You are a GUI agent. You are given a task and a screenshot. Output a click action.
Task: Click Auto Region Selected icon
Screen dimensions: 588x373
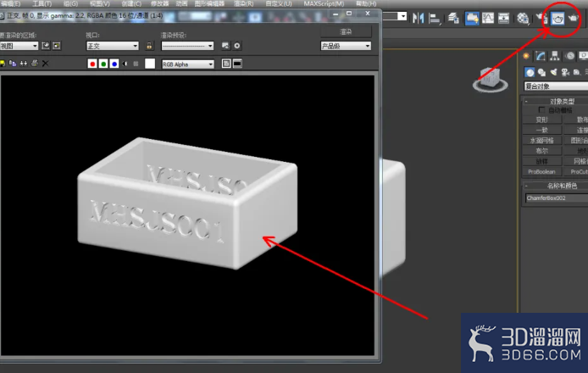[x=57, y=46]
